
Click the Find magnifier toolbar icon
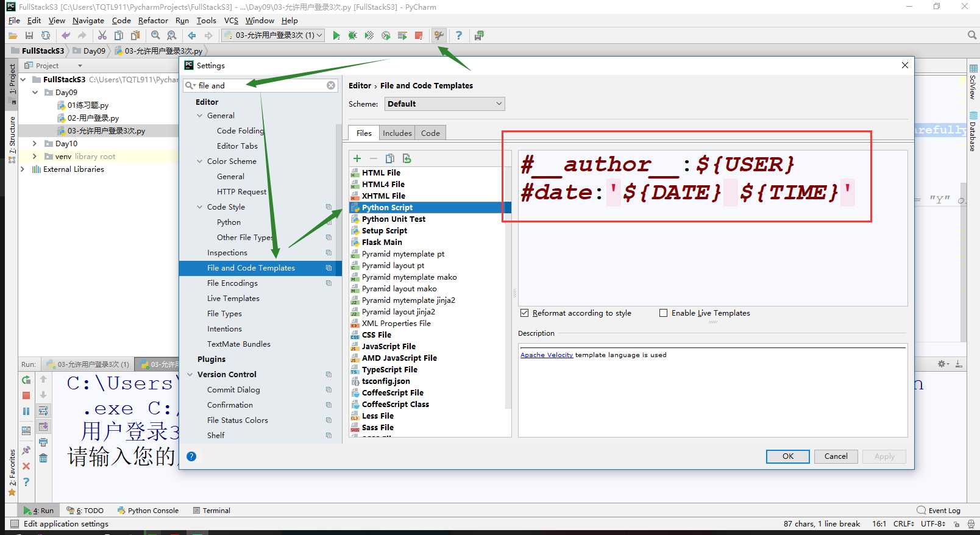(x=155, y=35)
